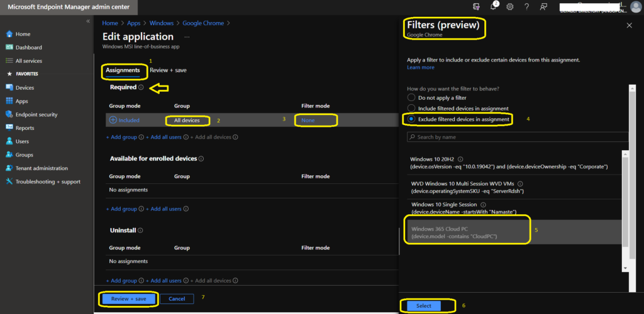
Task: Go to Windows in the breadcrumb
Action: click(162, 23)
